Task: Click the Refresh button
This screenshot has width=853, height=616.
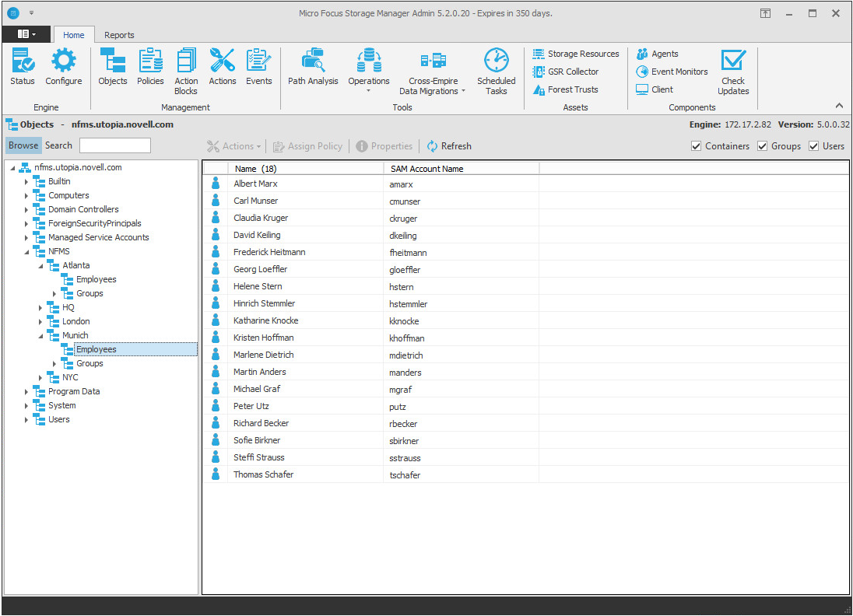Action: pos(449,146)
